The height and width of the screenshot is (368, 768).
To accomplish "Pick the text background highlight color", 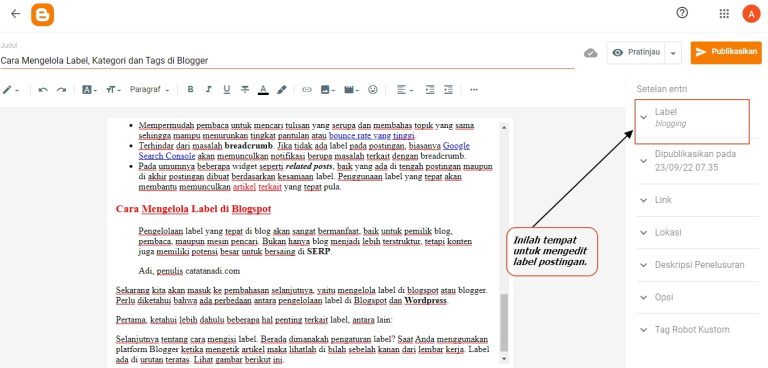I will [x=282, y=90].
